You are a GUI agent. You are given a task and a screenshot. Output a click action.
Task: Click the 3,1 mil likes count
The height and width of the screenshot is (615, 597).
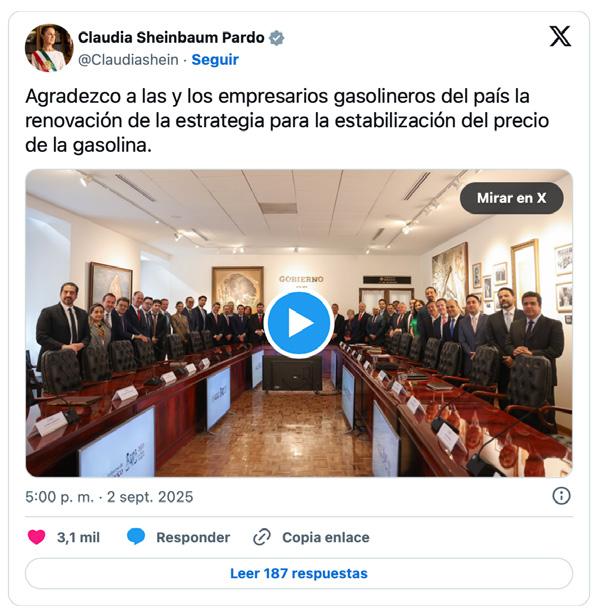tap(78, 537)
